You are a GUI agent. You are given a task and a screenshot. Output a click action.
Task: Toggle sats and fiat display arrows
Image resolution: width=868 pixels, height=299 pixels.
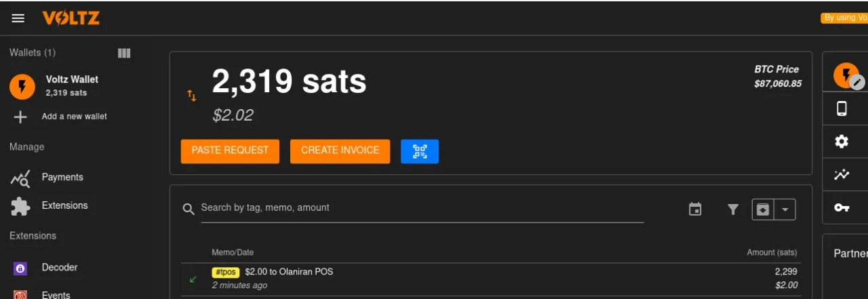[192, 96]
